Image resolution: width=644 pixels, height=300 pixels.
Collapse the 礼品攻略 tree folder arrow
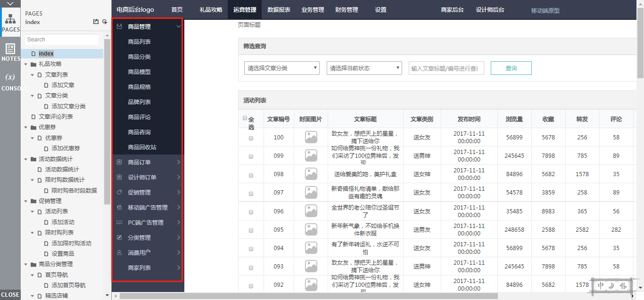(26, 64)
